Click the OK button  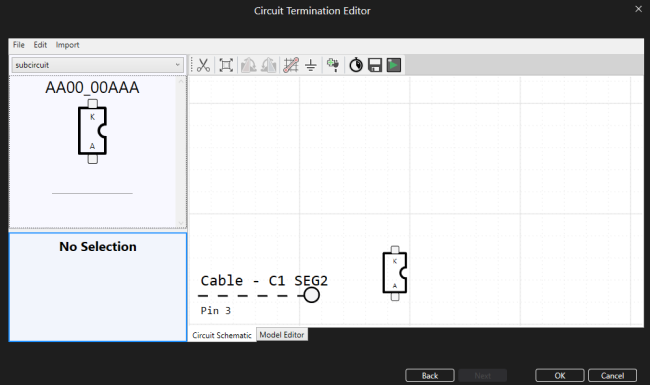(x=560, y=375)
